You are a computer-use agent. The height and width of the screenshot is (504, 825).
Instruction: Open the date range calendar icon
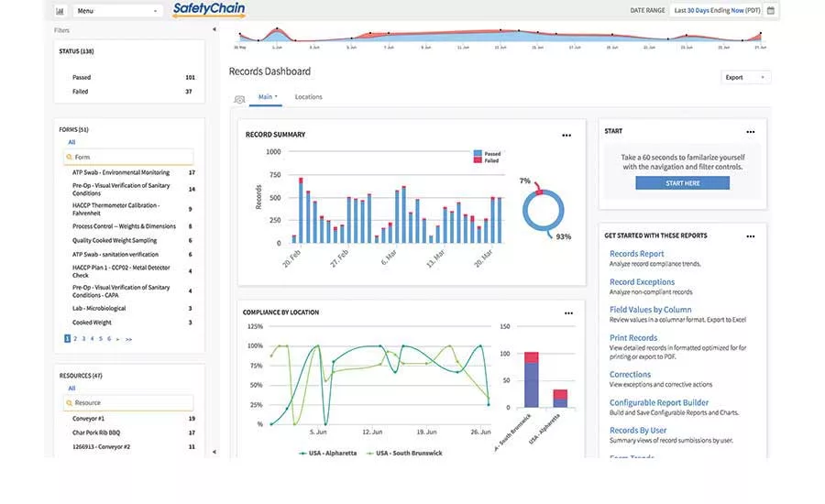(771, 11)
